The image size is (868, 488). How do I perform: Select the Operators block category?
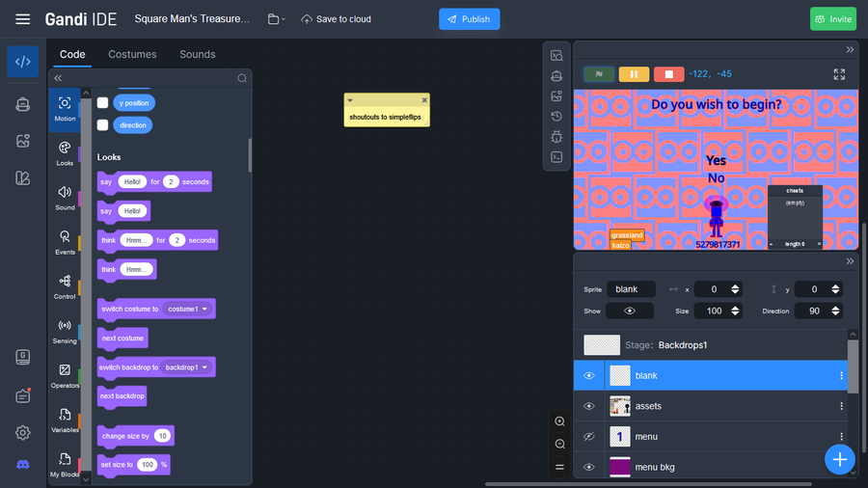65,376
